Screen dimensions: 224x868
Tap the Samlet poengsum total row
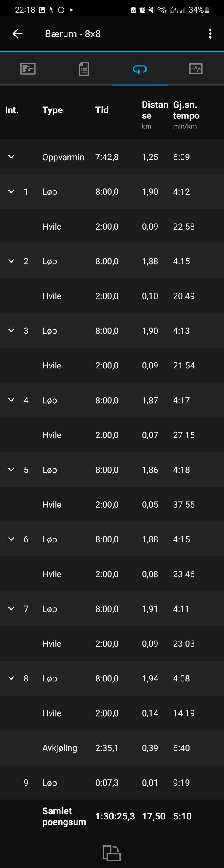112,816
